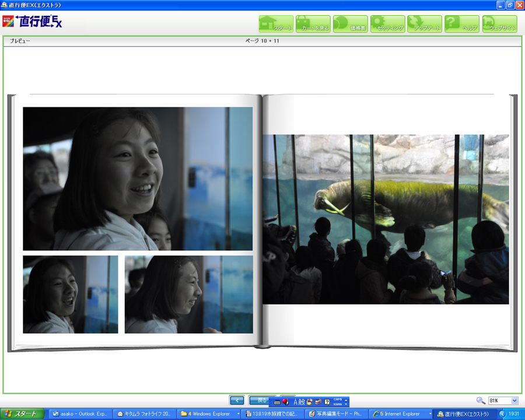Viewport: 525px width, 420px height.
Task: Open ヘルプ help
Action: click(462, 24)
